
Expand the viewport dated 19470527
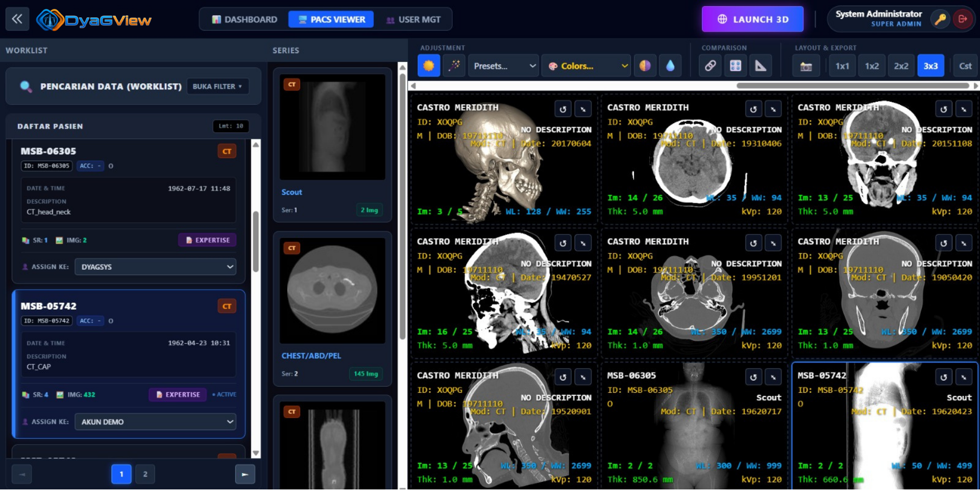pos(583,243)
